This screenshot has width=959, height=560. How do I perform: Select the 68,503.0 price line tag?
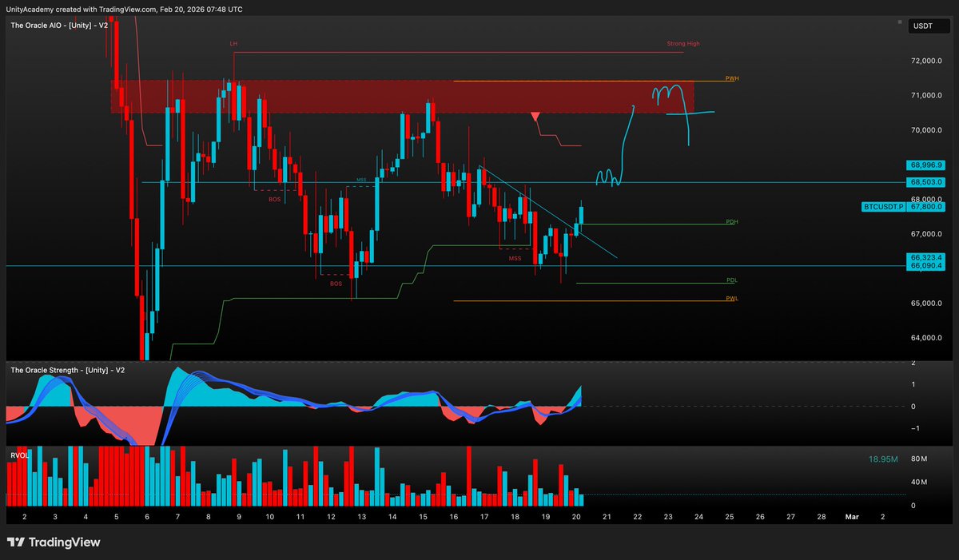click(925, 182)
